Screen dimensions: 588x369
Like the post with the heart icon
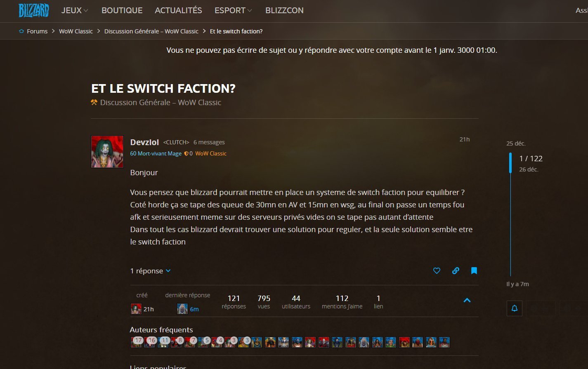pyautogui.click(x=437, y=271)
